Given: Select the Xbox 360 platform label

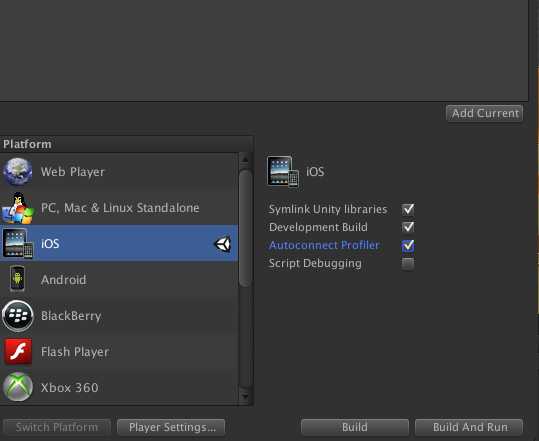Looking at the screenshot, I should click(69, 388).
